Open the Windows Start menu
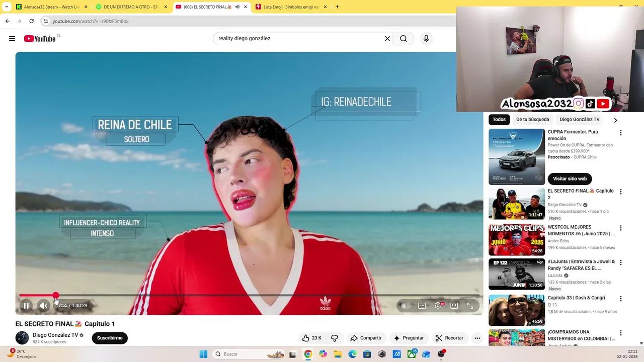Image resolution: width=644 pixels, height=362 pixels. (203, 354)
